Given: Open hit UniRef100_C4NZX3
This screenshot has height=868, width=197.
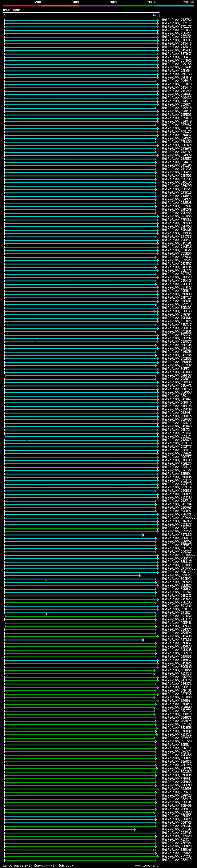Looking at the screenshot, I should pos(176,596).
